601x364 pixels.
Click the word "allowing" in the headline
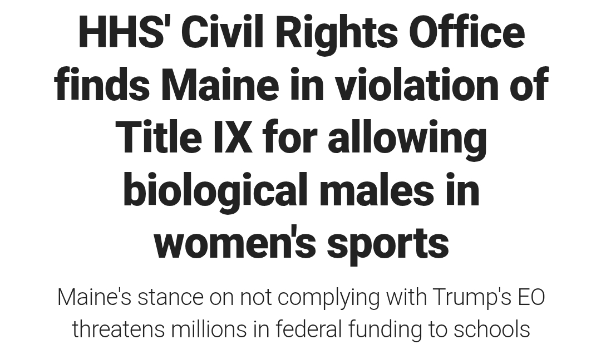[x=407, y=137]
